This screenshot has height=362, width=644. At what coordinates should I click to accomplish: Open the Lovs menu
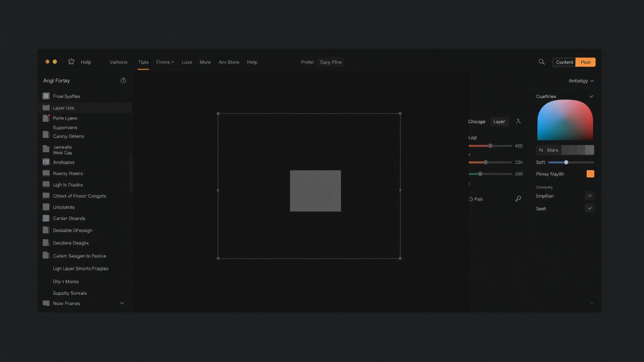pyautogui.click(x=187, y=62)
